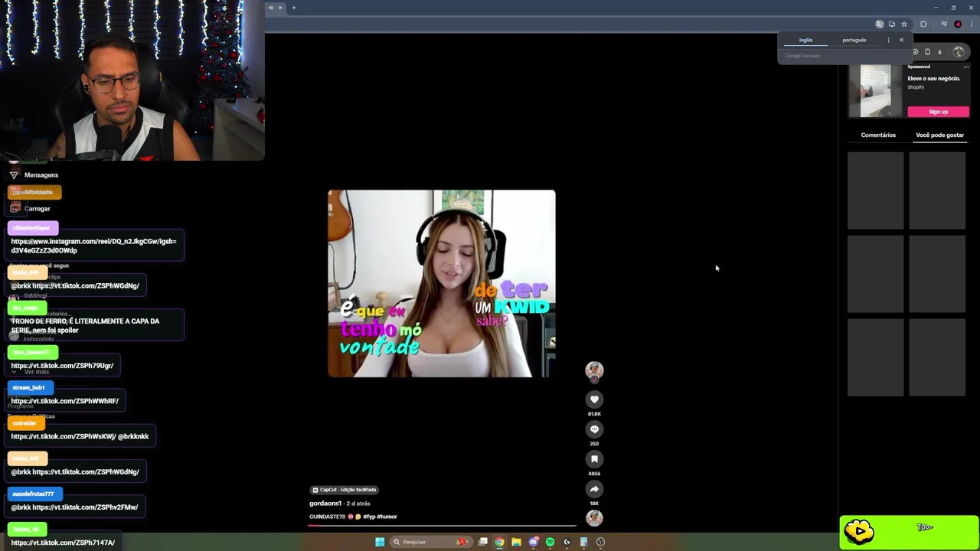The height and width of the screenshot is (551, 980).
Task: Open Chrome media control icon
Action: [x=944, y=24]
